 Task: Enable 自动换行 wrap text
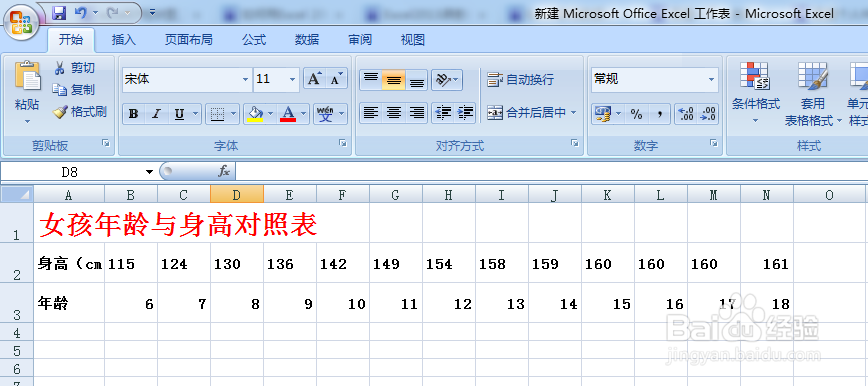point(520,80)
